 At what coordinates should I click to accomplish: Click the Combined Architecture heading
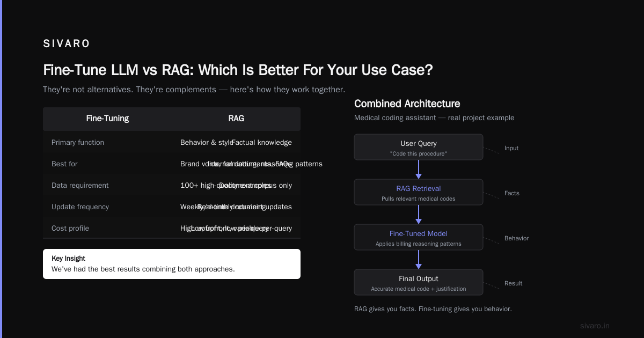(x=407, y=104)
